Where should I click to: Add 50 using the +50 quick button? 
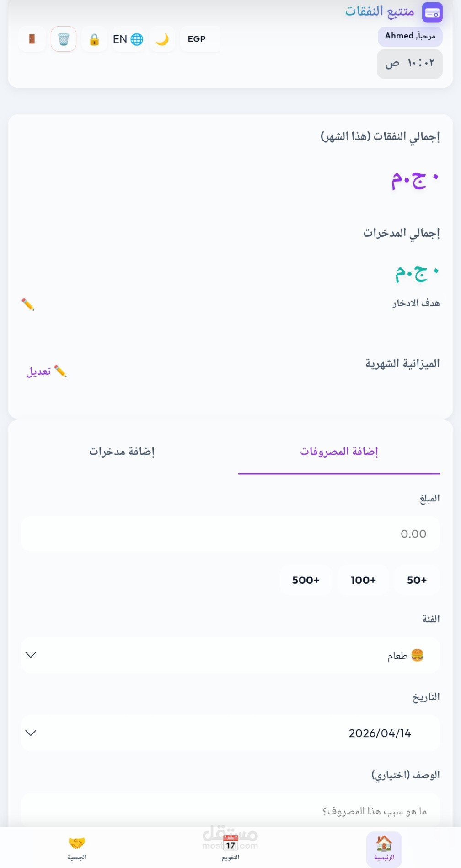417,580
